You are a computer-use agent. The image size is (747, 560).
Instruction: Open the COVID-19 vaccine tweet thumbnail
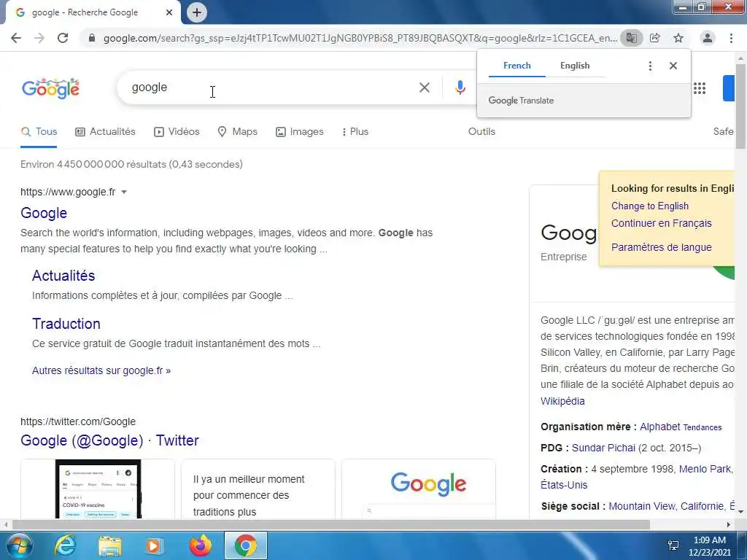(x=98, y=489)
